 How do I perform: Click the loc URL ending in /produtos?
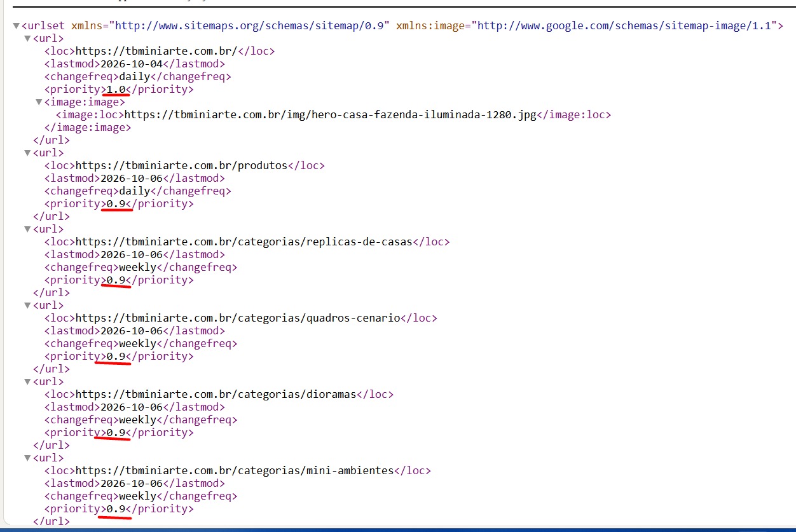tap(181, 165)
